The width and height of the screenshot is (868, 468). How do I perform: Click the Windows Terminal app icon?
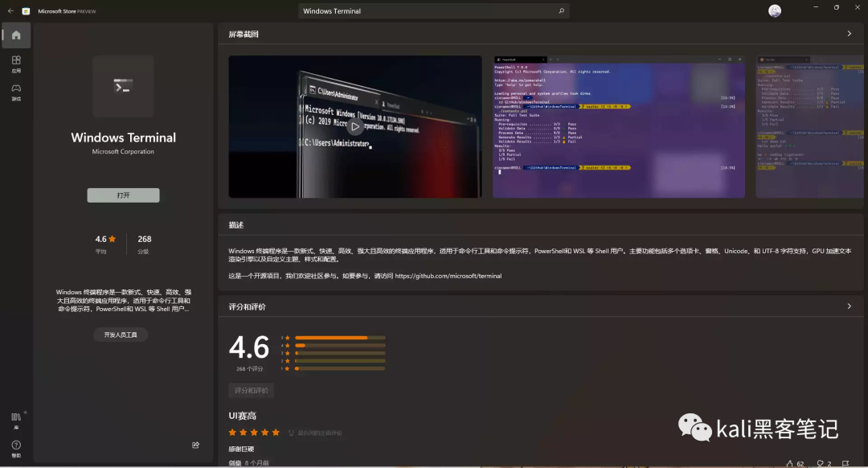[x=123, y=86]
